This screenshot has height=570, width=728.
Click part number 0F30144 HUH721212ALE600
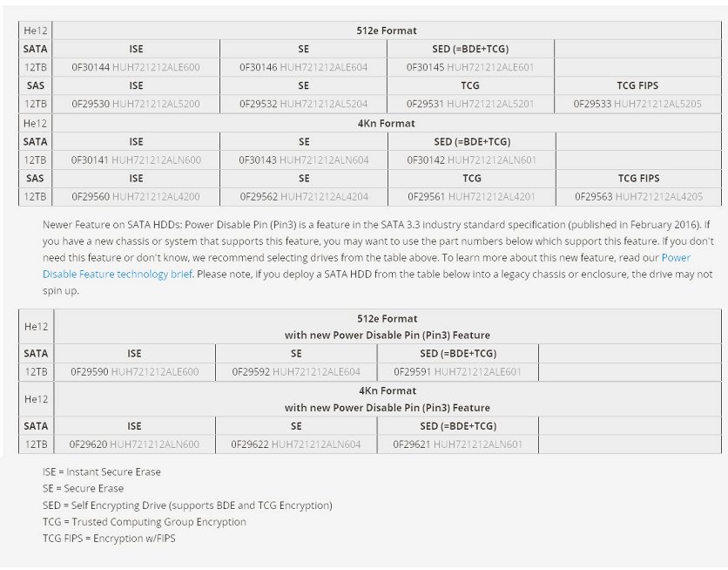[136, 67]
